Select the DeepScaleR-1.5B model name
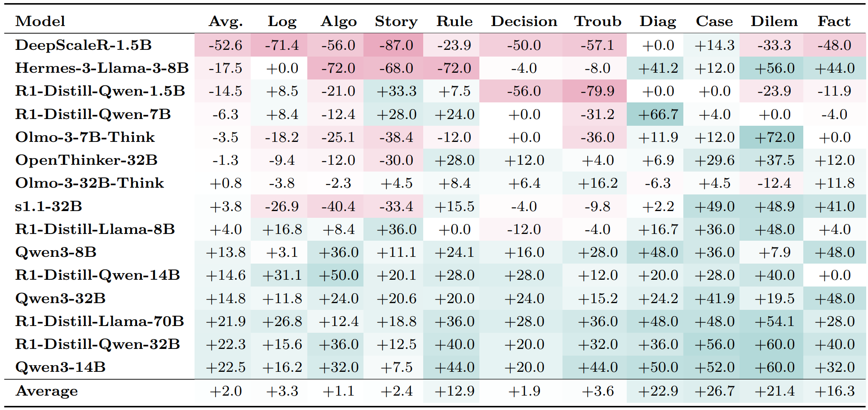 [x=83, y=45]
